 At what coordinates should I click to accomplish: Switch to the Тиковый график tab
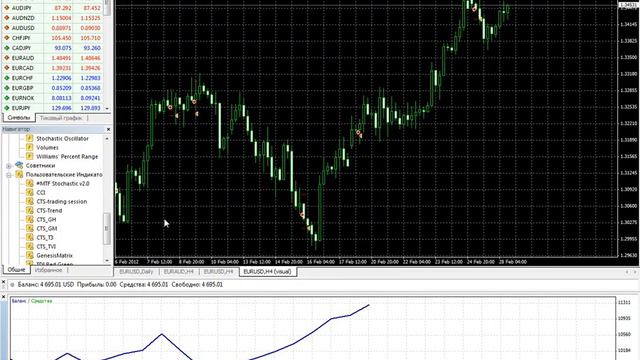(61, 118)
